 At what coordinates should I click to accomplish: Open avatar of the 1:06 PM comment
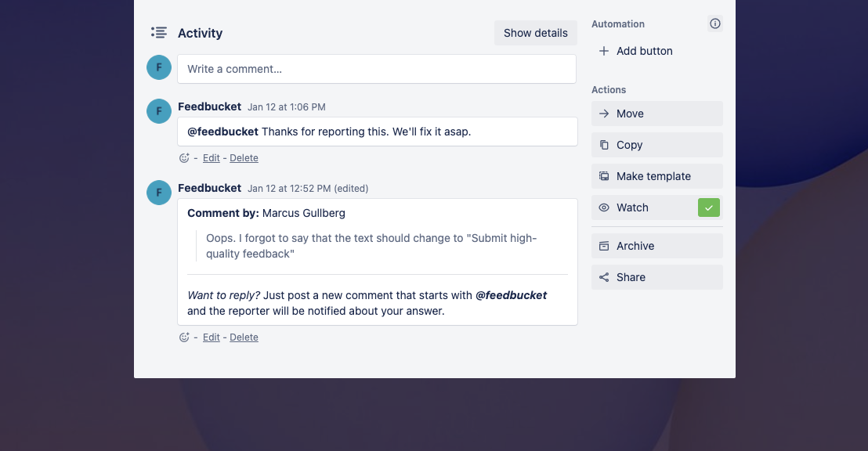coord(159,111)
